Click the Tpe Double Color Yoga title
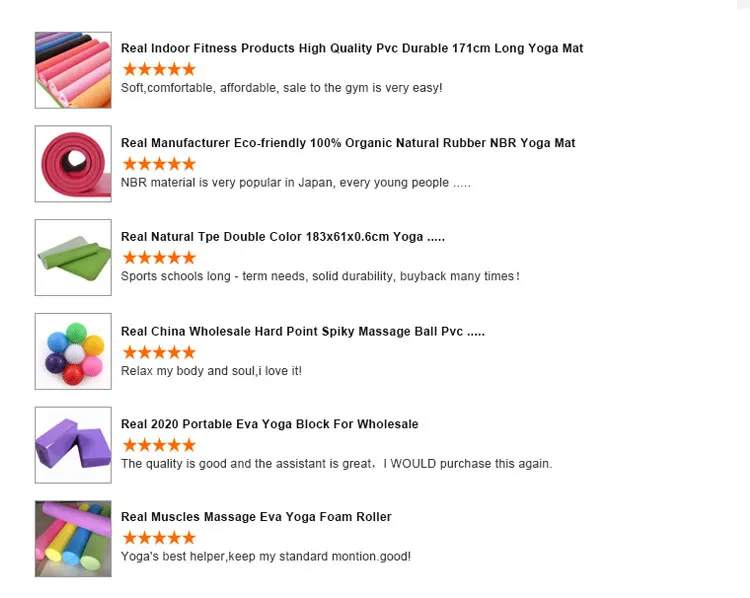 pos(283,237)
